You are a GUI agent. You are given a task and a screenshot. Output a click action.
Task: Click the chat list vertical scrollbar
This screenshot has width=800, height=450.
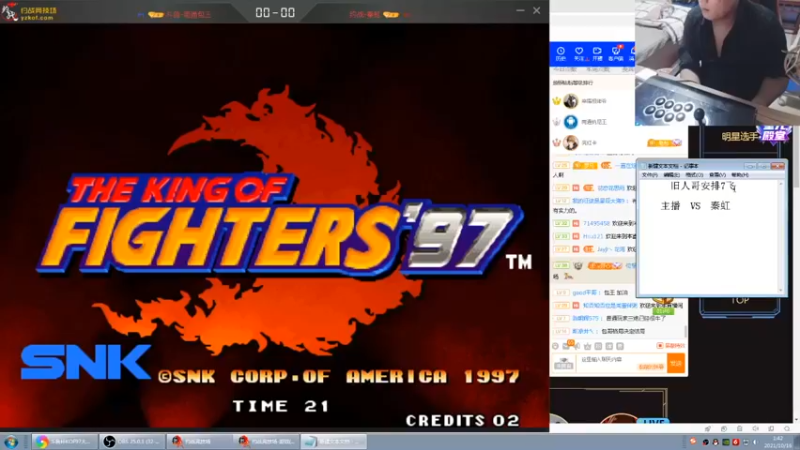point(685,330)
